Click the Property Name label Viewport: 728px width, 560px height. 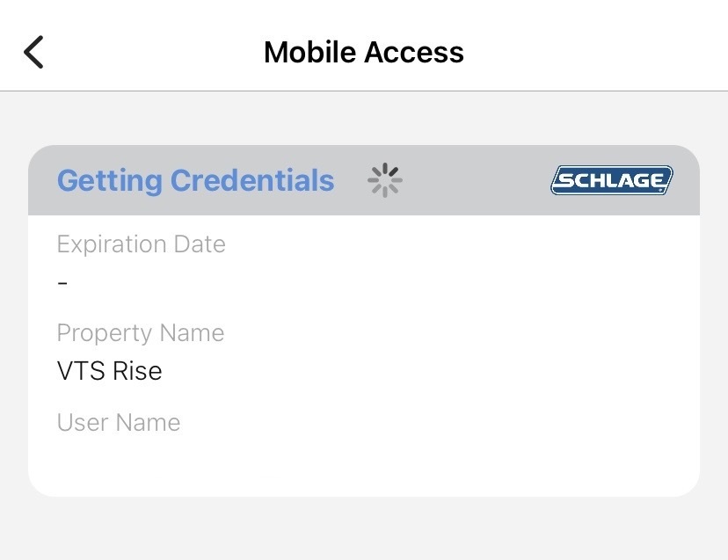141,333
